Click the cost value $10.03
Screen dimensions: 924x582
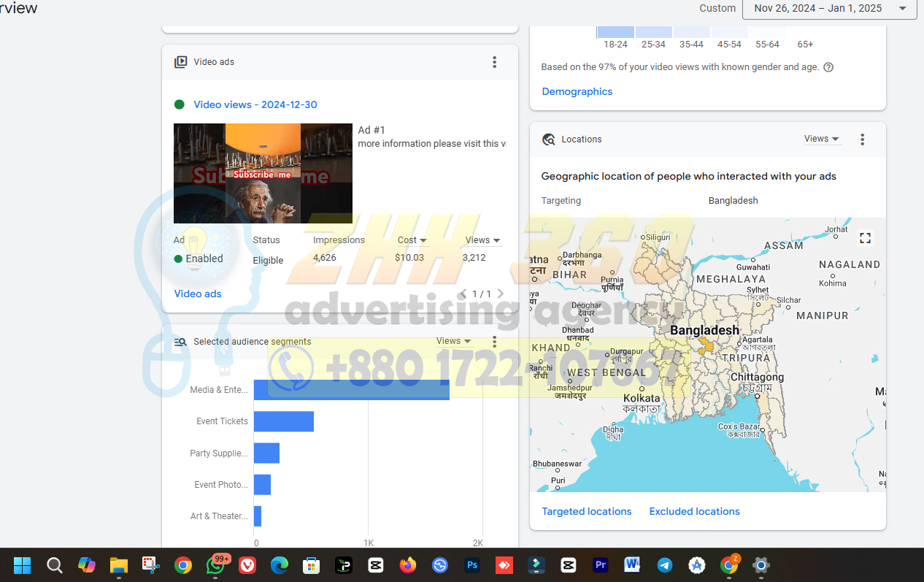[x=409, y=258]
